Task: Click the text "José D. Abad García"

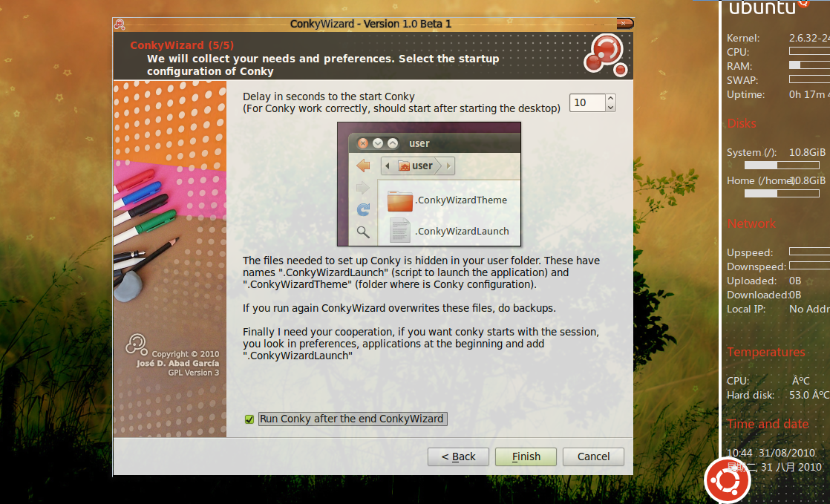Action: click(178, 364)
